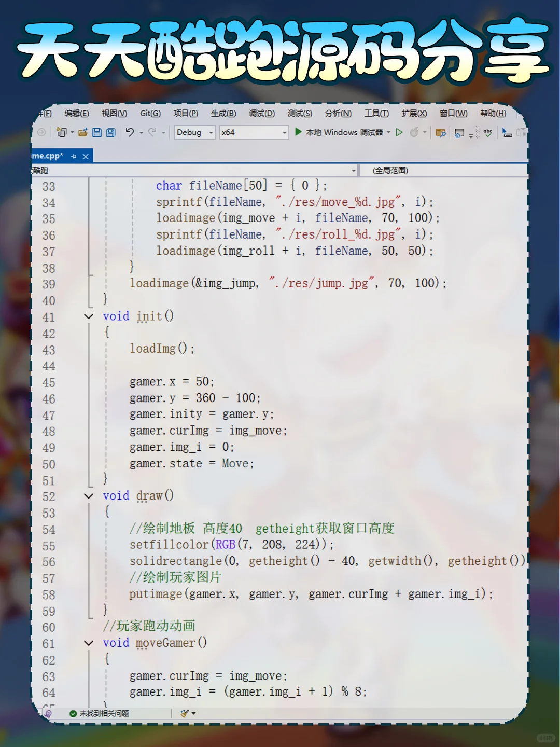Image resolution: width=560 pixels, height=747 pixels.
Task: Click start without debugging hollow play icon
Action: 399,132
